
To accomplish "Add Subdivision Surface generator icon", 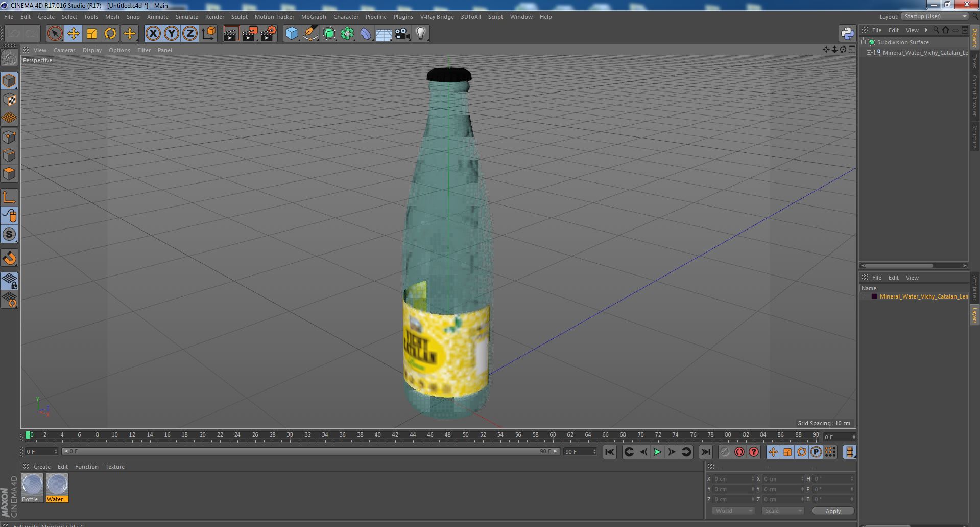I will point(329,34).
